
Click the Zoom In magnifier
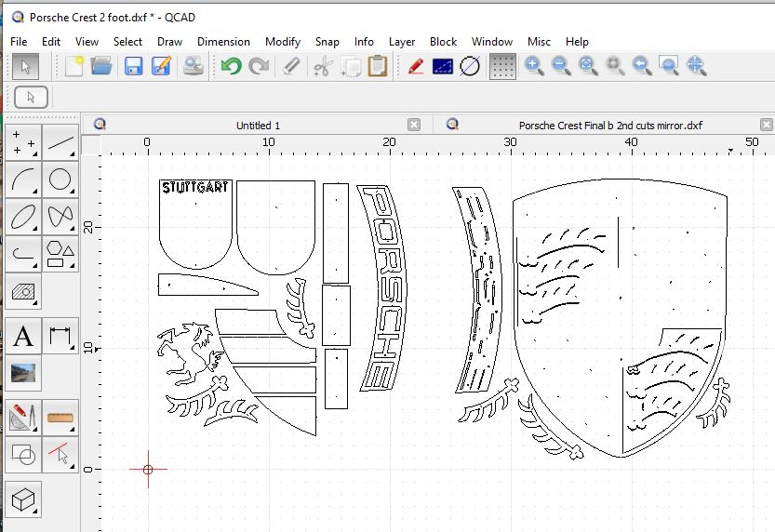click(533, 66)
